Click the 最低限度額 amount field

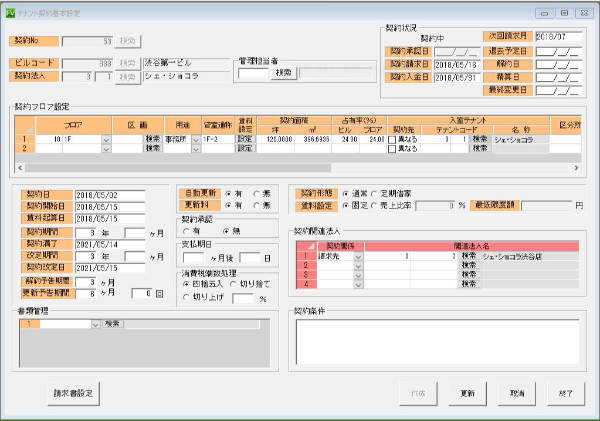click(546, 206)
